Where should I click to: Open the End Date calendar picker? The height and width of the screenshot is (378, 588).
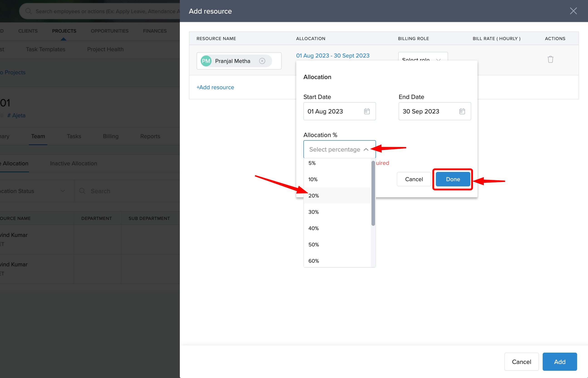tap(462, 111)
